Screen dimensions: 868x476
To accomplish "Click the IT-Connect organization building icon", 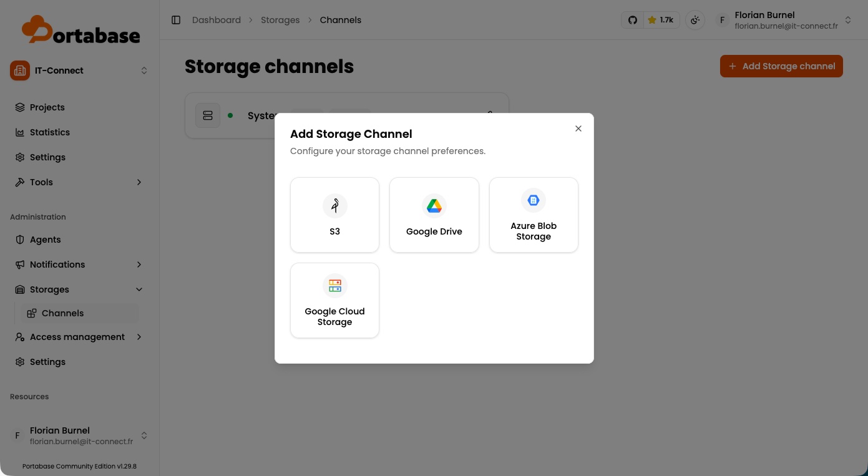I will 20,70.
